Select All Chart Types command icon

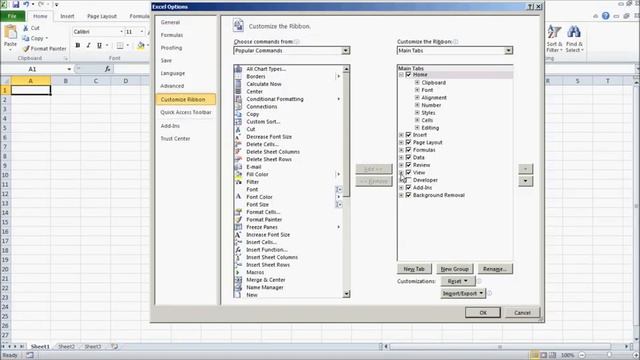(238, 69)
